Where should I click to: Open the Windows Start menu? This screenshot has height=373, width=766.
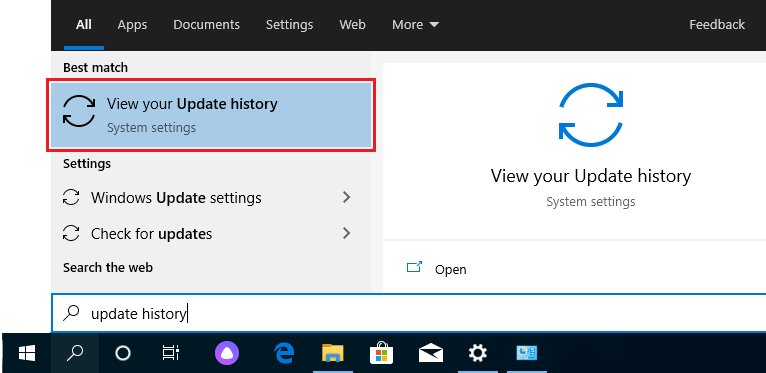coord(27,353)
